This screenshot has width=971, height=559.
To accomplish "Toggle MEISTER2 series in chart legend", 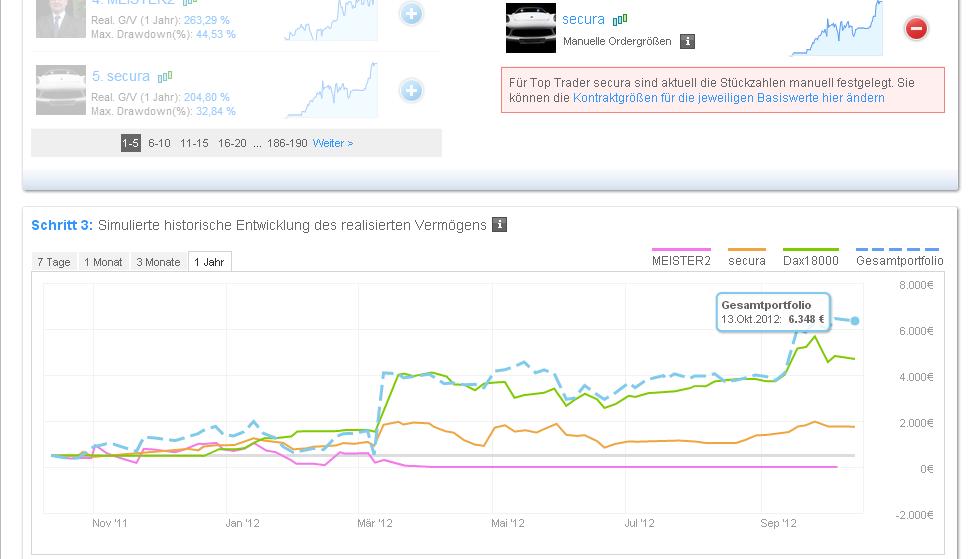I will pyautogui.click(x=681, y=260).
